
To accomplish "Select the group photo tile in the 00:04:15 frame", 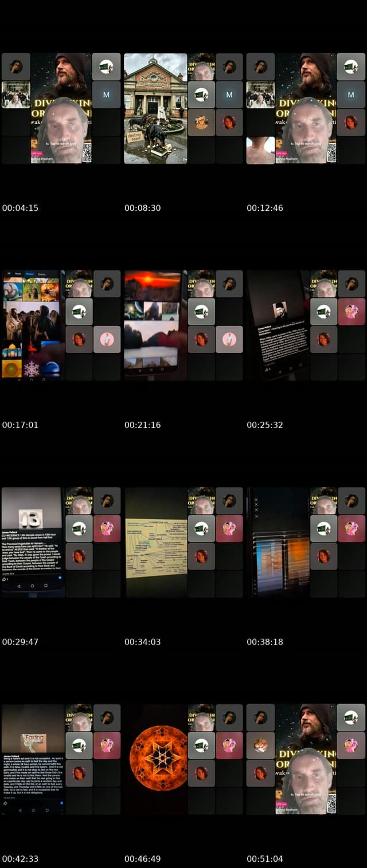I will (x=15, y=95).
